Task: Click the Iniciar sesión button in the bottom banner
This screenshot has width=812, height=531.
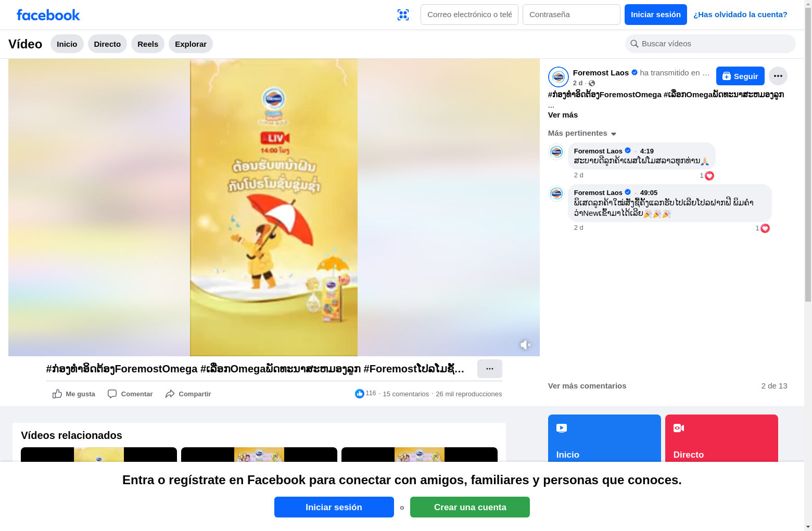Action: click(334, 507)
